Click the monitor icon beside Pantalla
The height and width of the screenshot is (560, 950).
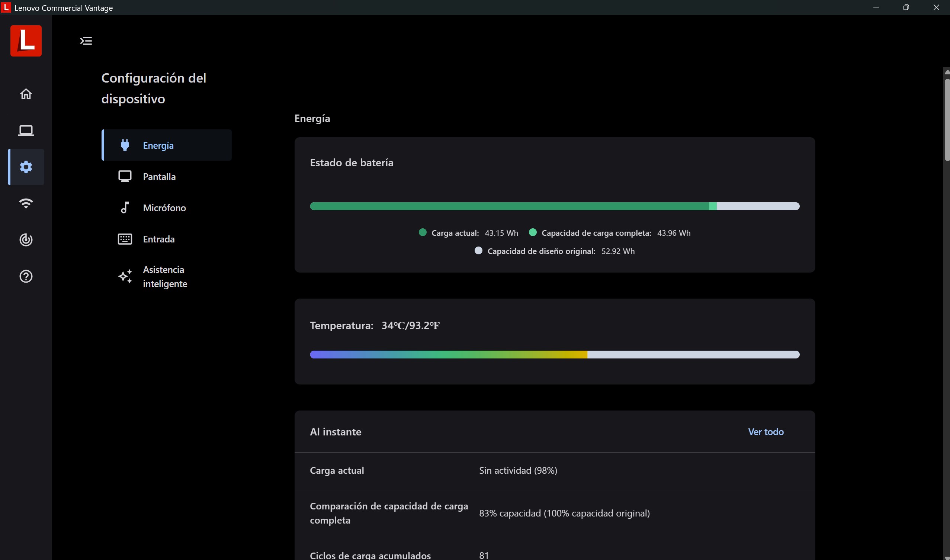click(125, 176)
